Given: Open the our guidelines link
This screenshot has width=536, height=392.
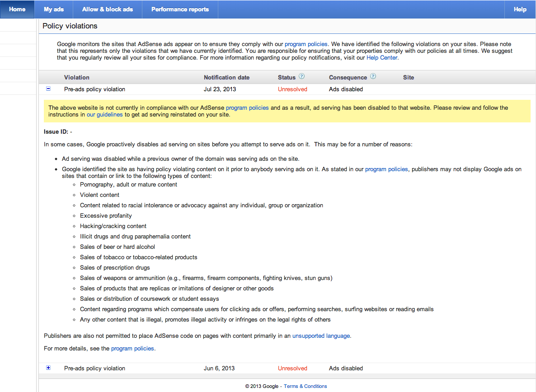Looking at the screenshot, I should click(x=104, y=115).
